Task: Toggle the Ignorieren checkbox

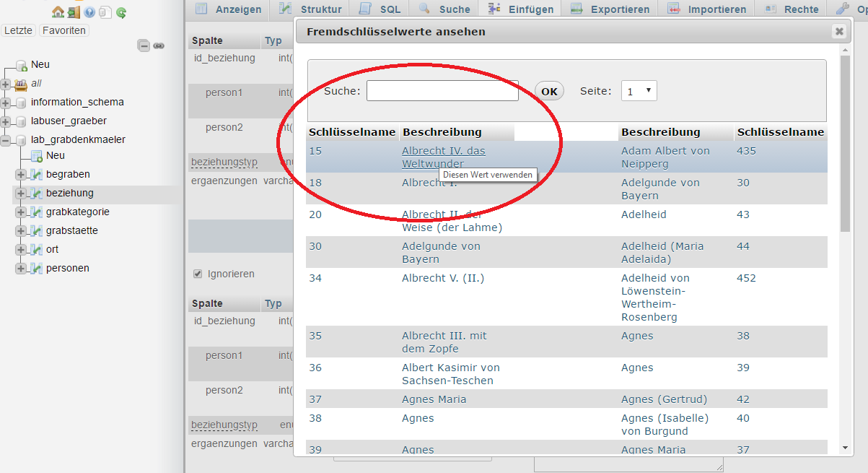Action: (198, 274)
